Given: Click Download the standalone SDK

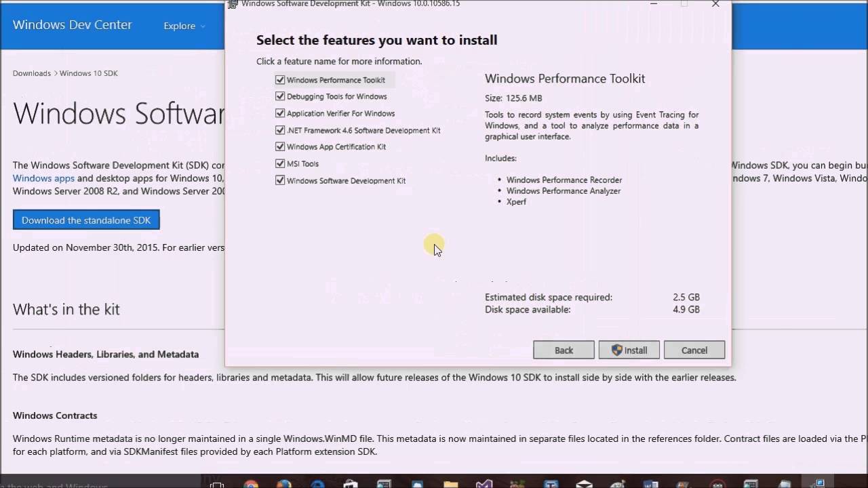Looking at the screenshot, I should [86, 220].
